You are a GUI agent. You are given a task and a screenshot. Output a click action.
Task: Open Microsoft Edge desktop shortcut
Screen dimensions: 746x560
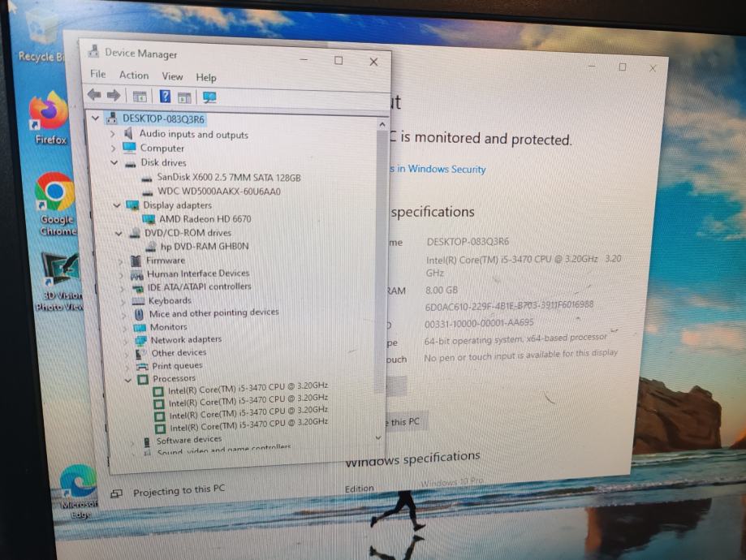79,492
